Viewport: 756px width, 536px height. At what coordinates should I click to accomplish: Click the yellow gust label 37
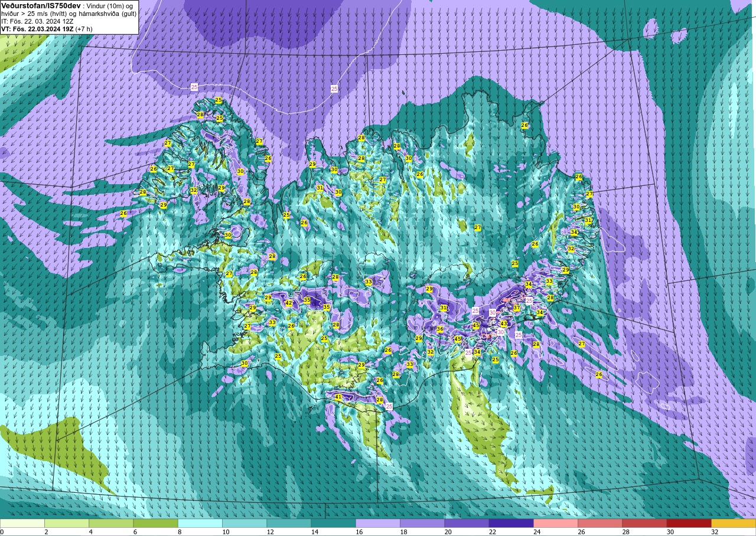[x=516, y=308]
